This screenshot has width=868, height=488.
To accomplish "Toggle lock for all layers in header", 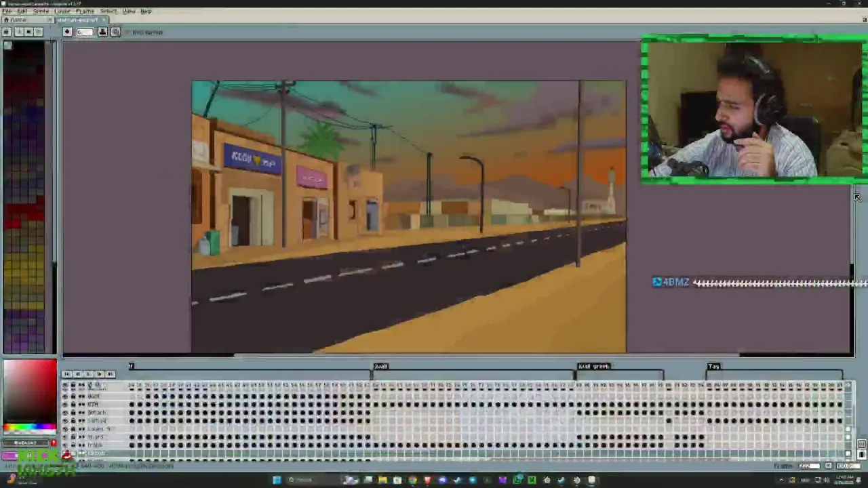I will [74, 386].
